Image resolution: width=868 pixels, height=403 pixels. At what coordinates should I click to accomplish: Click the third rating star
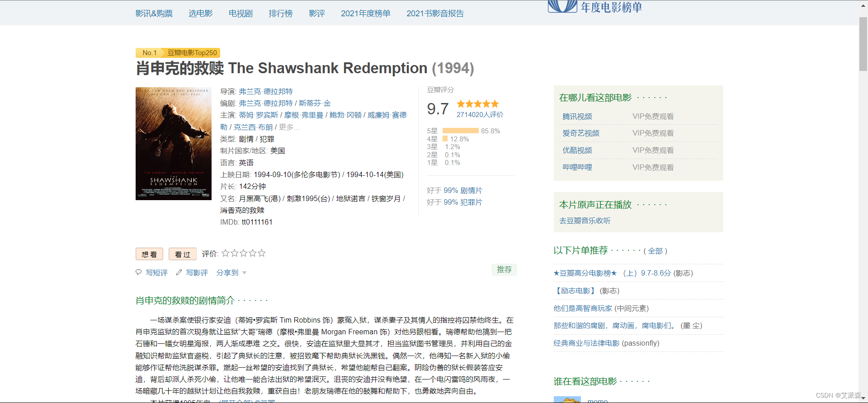click(x=243, y=253)
